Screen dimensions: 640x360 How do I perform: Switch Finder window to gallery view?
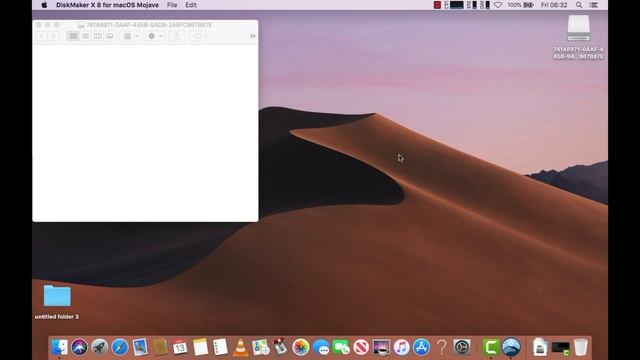point(110,36)
